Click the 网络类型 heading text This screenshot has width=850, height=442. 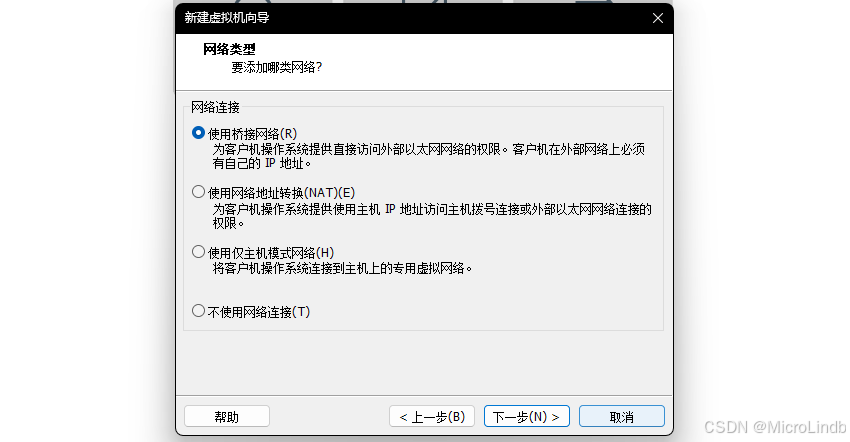coord(229,49)
